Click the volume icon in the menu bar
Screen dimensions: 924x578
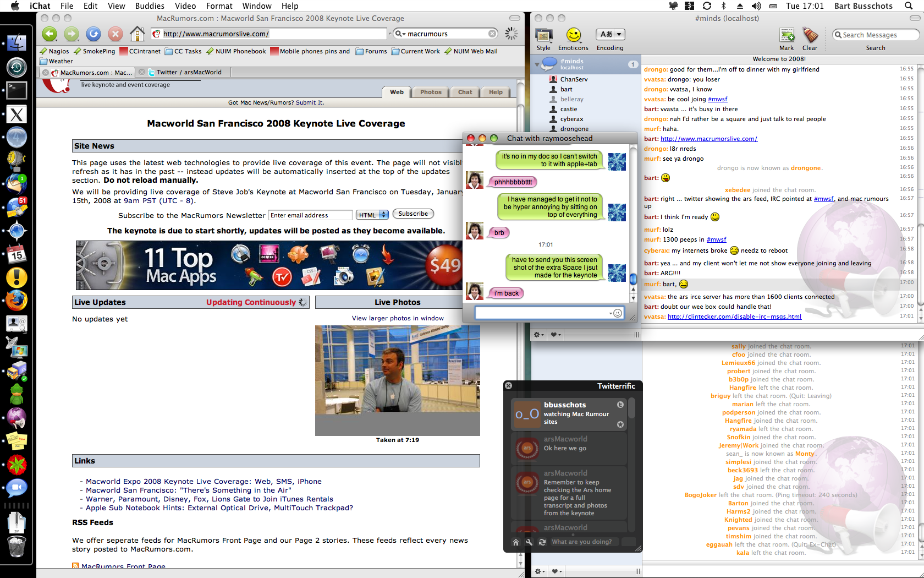tap(756, 6)
